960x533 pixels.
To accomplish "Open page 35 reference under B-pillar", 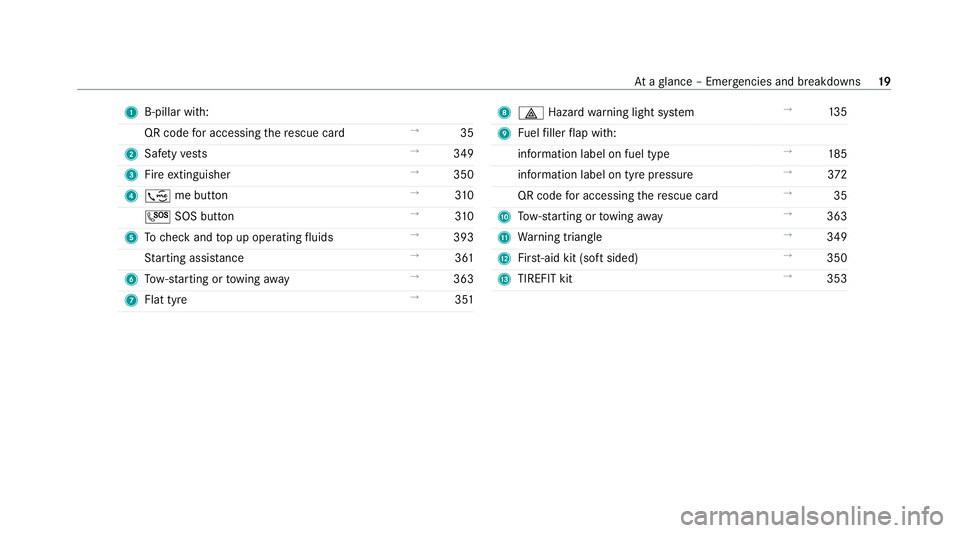I will click(467, 133).
